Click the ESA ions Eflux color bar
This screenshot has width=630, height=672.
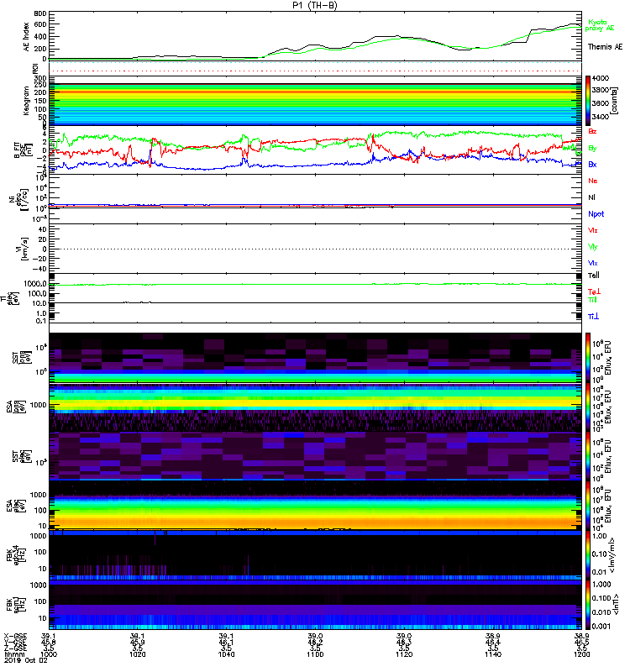coord(588,407)
